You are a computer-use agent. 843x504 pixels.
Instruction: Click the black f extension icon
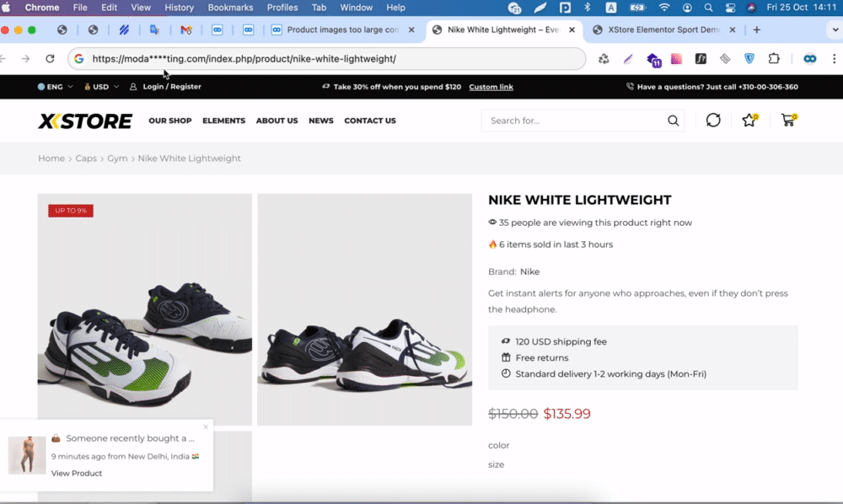pos(701,58)
